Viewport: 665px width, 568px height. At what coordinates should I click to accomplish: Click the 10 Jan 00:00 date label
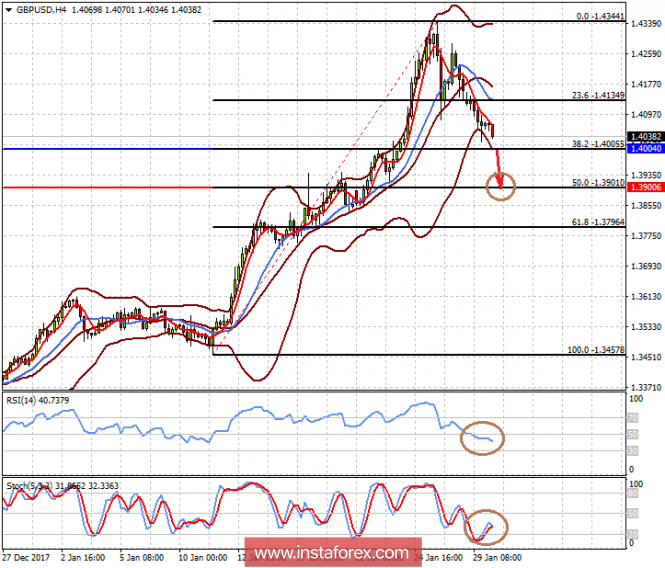pyautogui.click(x=202, y=557)
